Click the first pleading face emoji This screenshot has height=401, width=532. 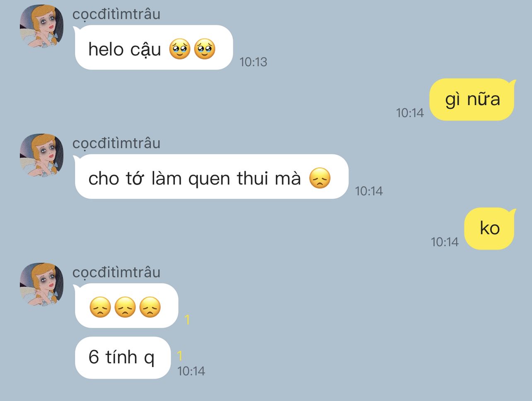(180, 49)
